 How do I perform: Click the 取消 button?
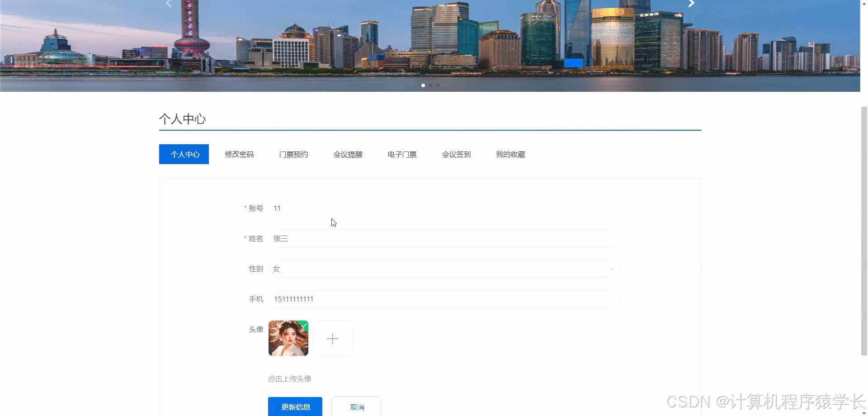click(356, 407)
